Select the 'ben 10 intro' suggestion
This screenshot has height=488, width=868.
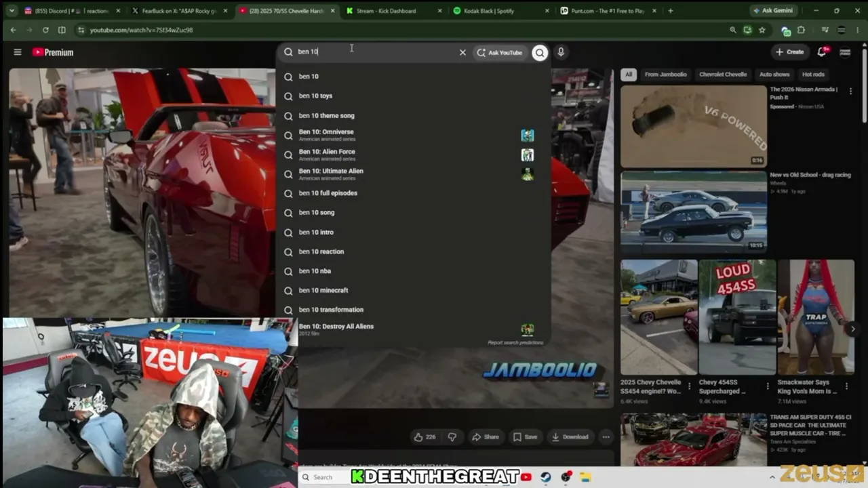(x=414, y=232)
